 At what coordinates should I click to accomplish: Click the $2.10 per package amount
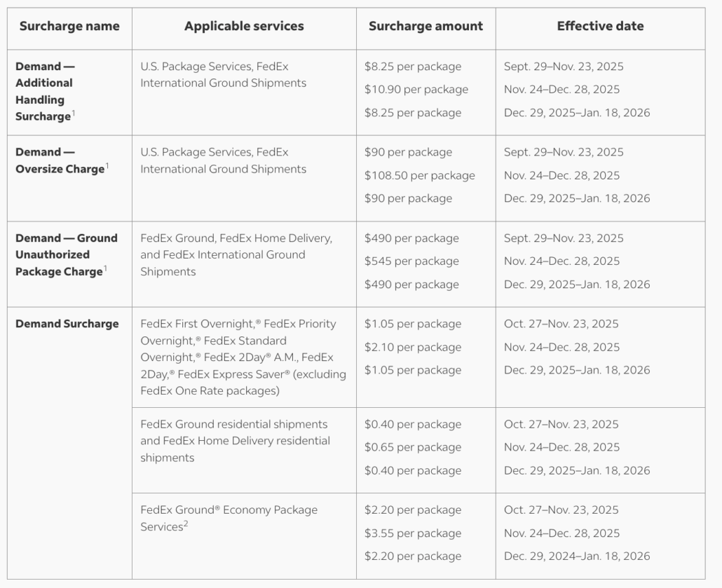point(412,347)
